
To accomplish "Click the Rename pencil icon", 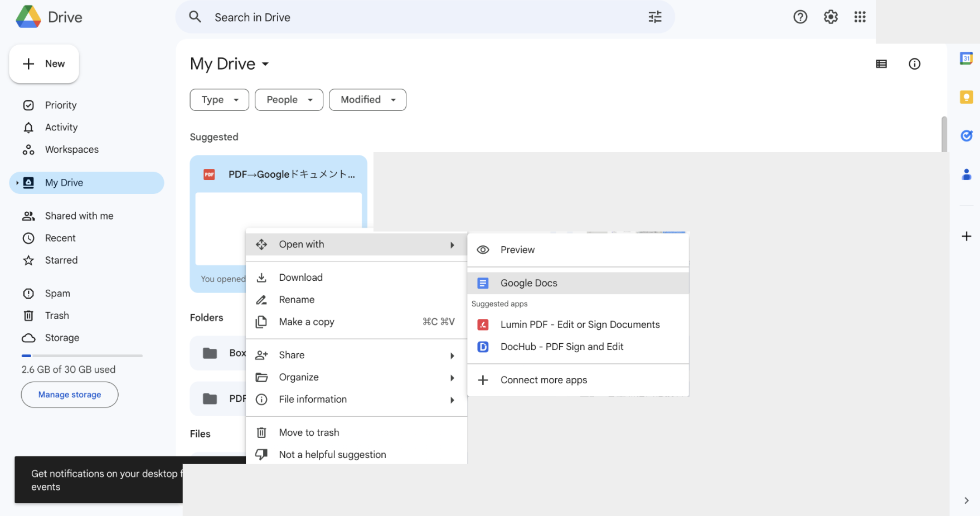I will click(x=261, y=300).
